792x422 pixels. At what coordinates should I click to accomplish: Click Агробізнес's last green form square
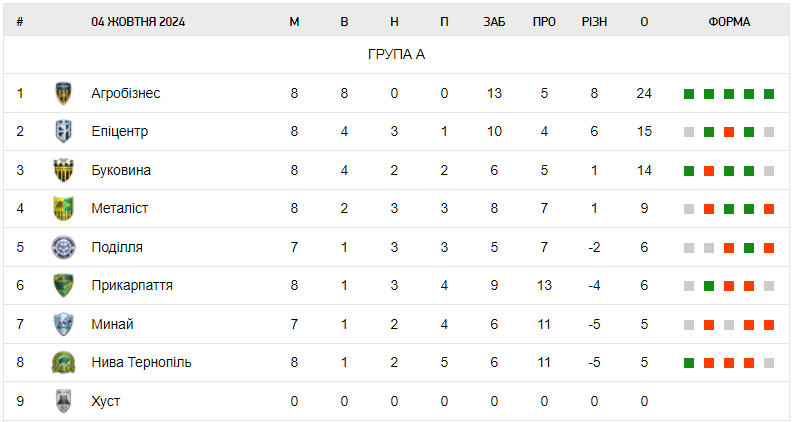[769, 94]
